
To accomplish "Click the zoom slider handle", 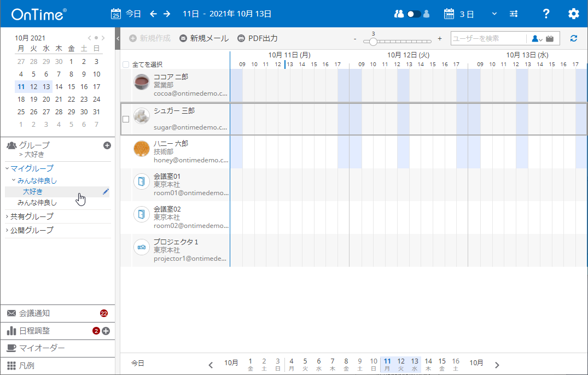I will 372,42.
